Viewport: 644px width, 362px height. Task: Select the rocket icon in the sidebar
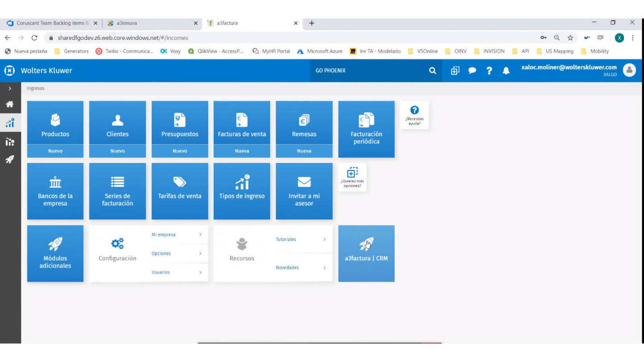pos(10,159)
